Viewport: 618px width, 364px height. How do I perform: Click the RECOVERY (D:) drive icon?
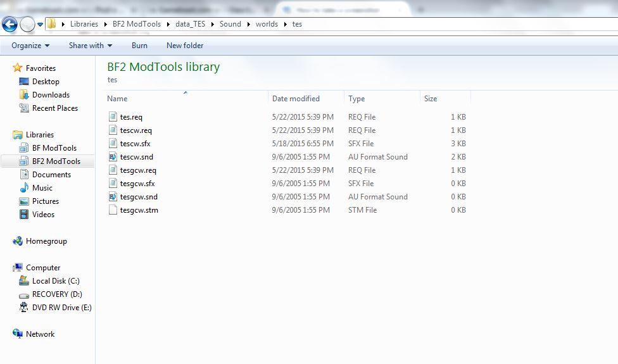point(24,295)
